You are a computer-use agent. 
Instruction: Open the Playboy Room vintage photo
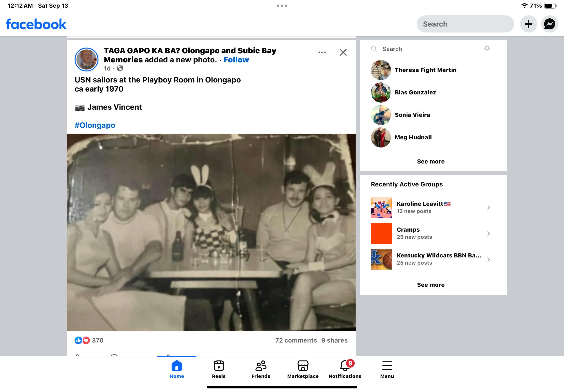pos(211,232)
